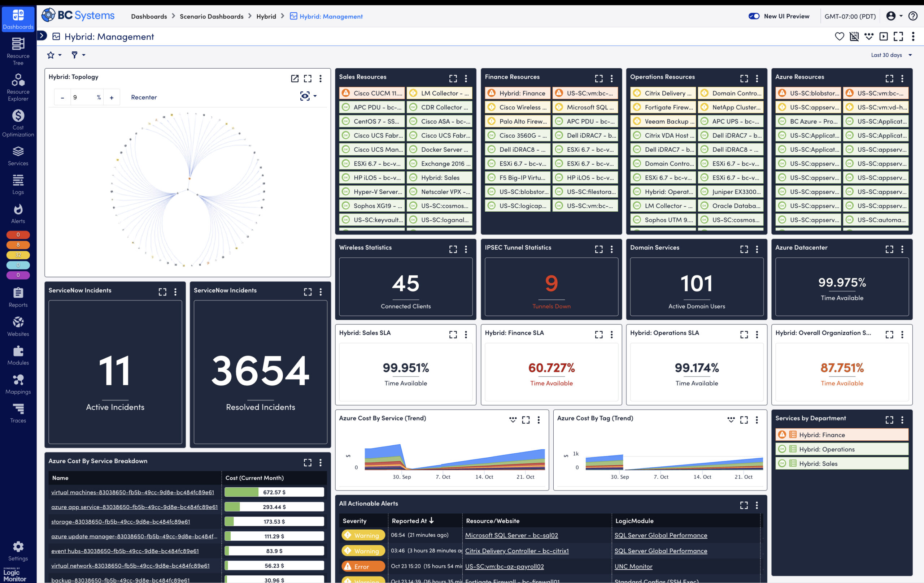Toggle SDT display icon in header
The width and height of the screenshot is (924, 583).
(x=854, y=36)
